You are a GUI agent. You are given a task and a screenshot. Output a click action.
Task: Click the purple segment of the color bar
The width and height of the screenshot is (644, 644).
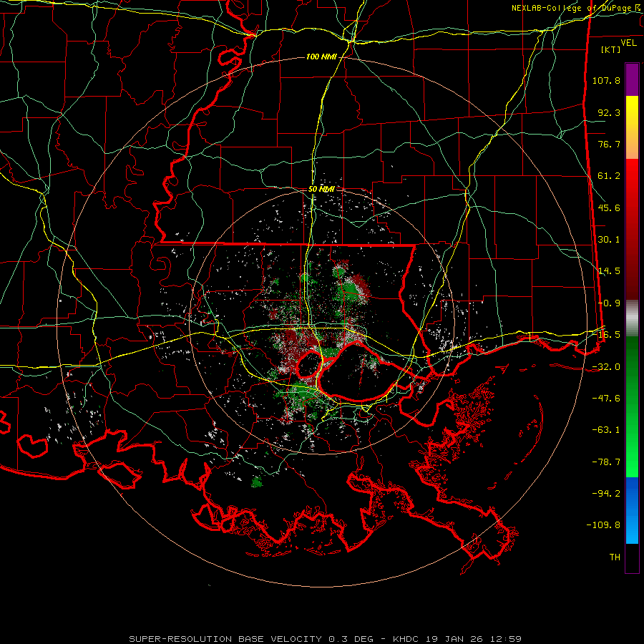pos(632,79)
